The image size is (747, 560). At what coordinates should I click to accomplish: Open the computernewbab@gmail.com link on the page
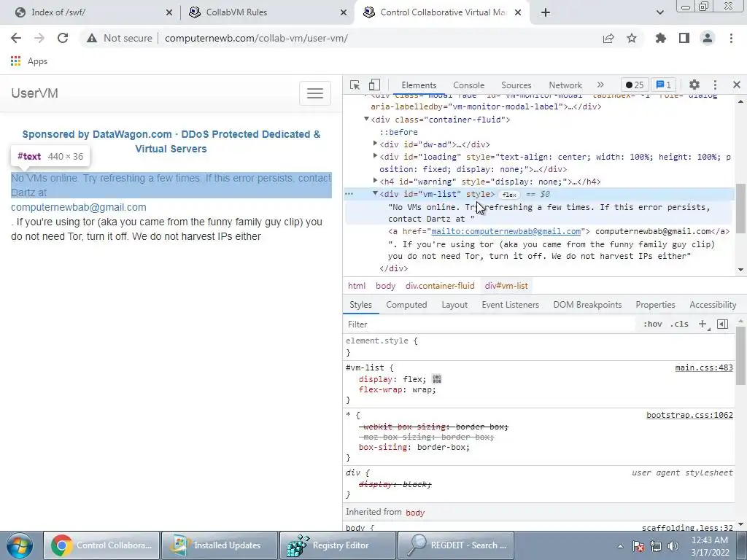click(x=79, y=207)
